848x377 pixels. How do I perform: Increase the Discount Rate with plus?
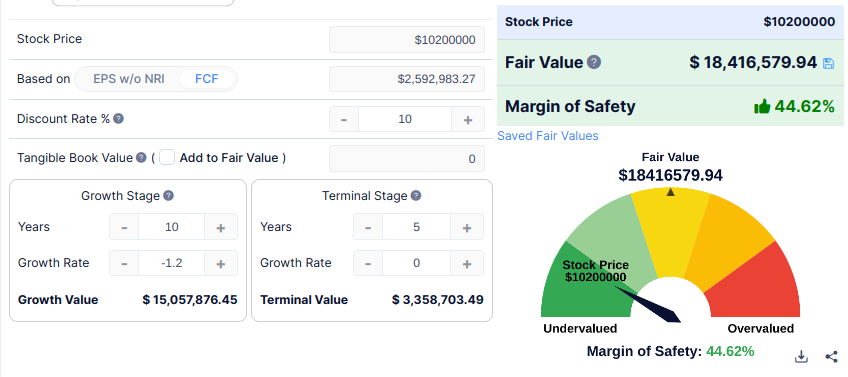click(x=468, y=119)
